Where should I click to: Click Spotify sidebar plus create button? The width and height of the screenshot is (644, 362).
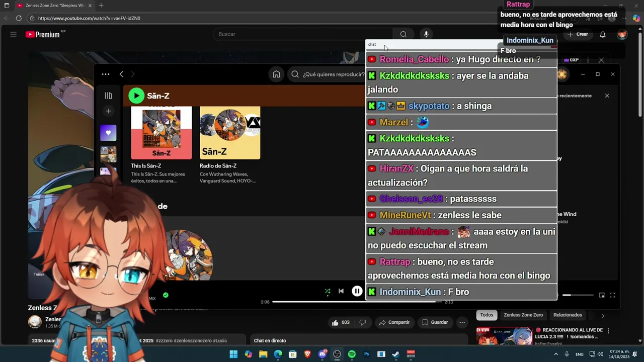pyautogui.click(x=108, y=111)
